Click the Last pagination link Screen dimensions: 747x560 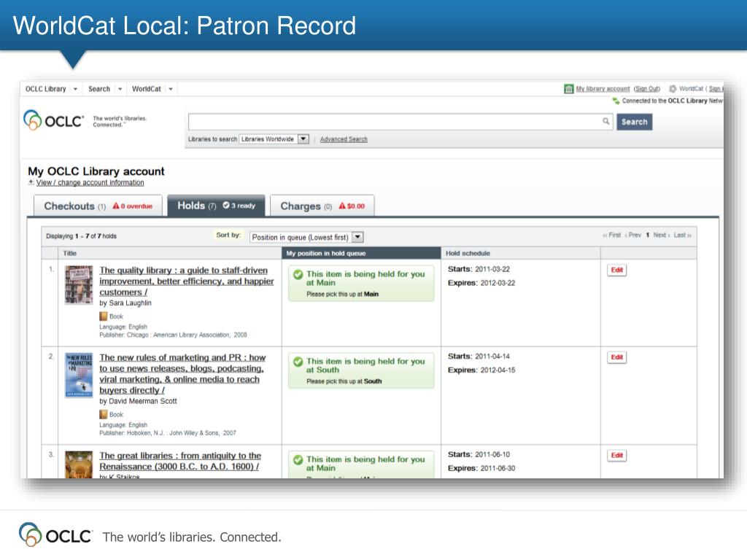682,235
